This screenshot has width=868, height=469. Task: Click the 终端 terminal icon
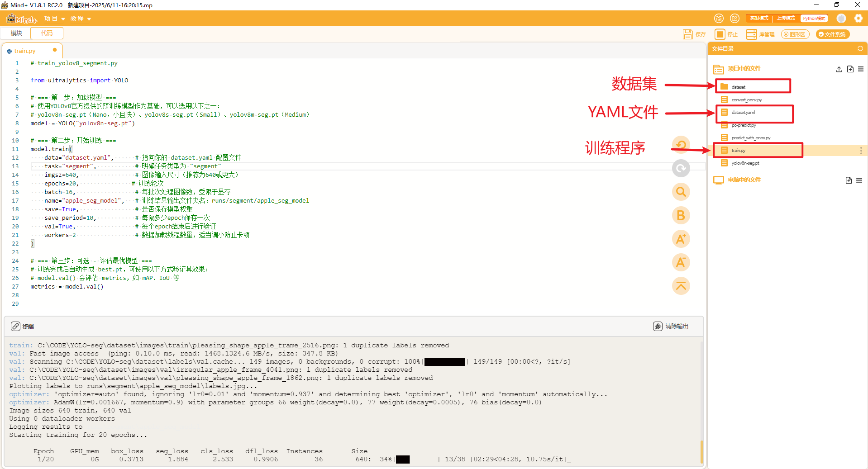[15, 326]
